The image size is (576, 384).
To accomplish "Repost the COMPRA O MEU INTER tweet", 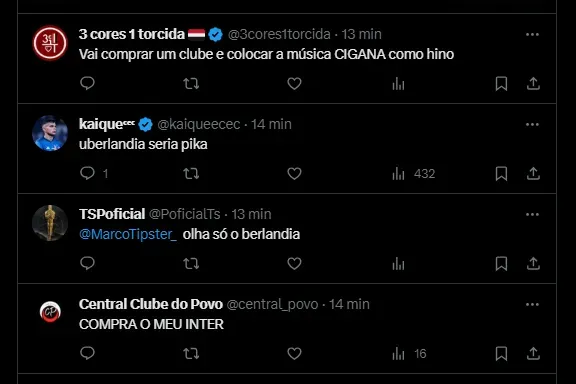I will (x=191, y=354).
